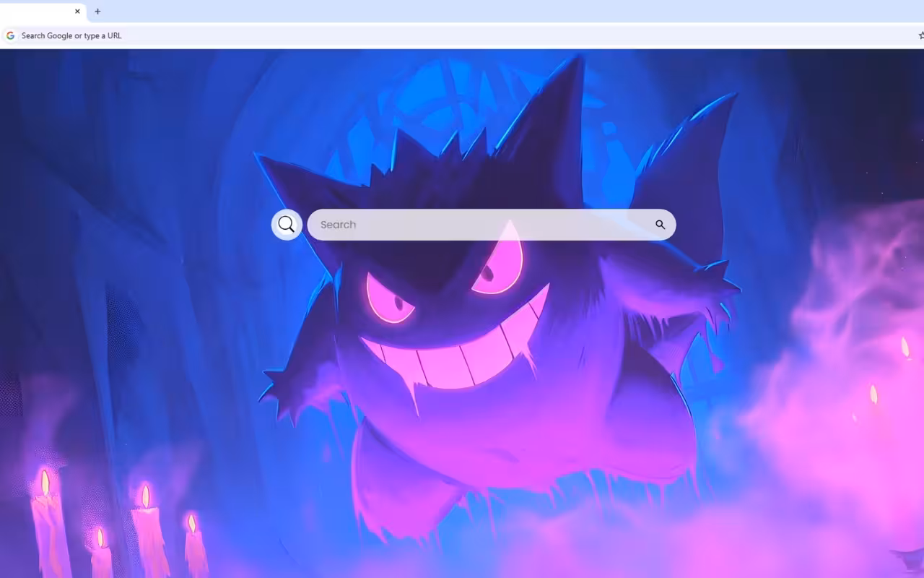Close the current browser tab
924x578 pixels.
(x=77, y=12)
